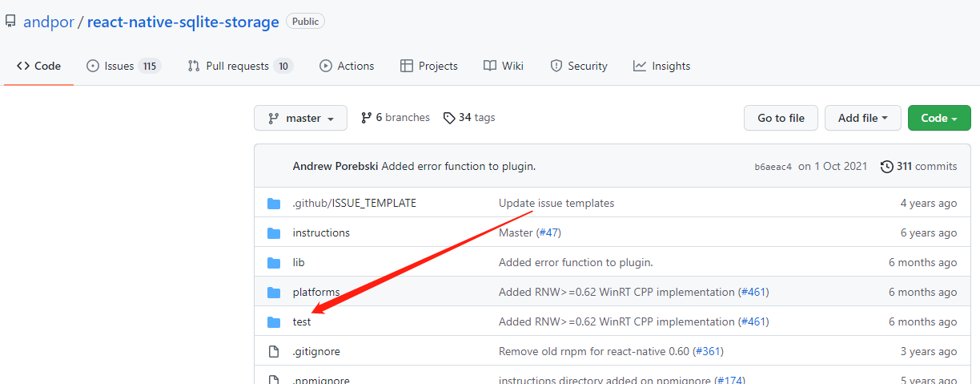Switch to the Code tab
Viewport: 980px width, 384px height.
38,66
